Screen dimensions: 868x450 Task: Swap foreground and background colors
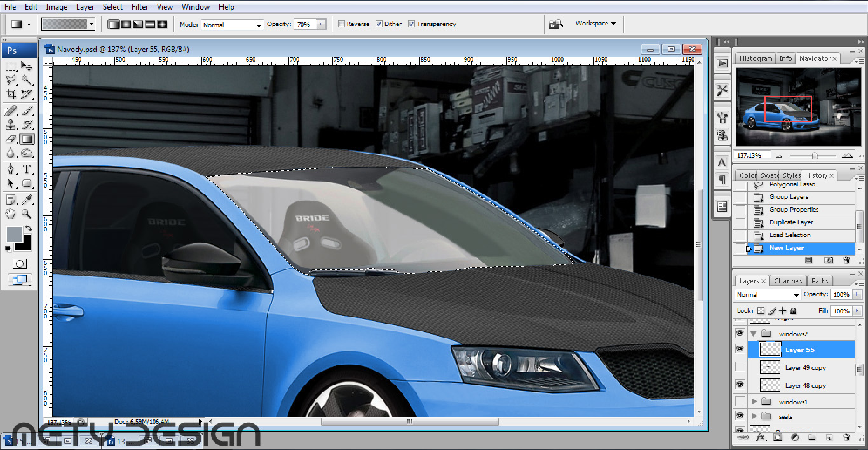pos(28,229)
